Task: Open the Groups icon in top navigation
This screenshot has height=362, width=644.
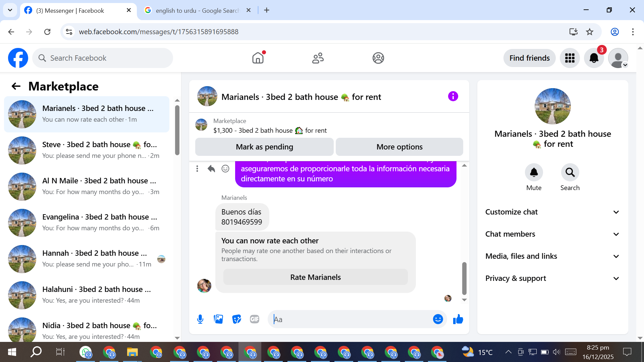Action: click(378, 58)
